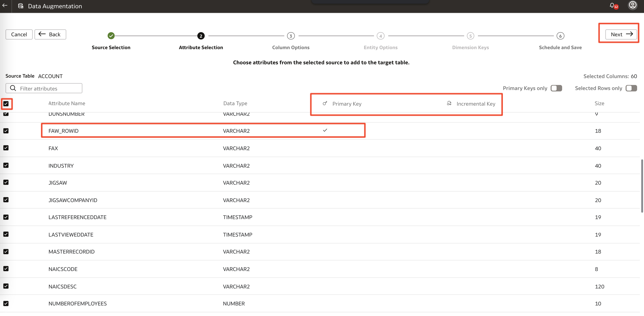The height and width of the screenshot is (316, 644).
Task: Click the Primary Key column header icon
Action: coord(325,103)
